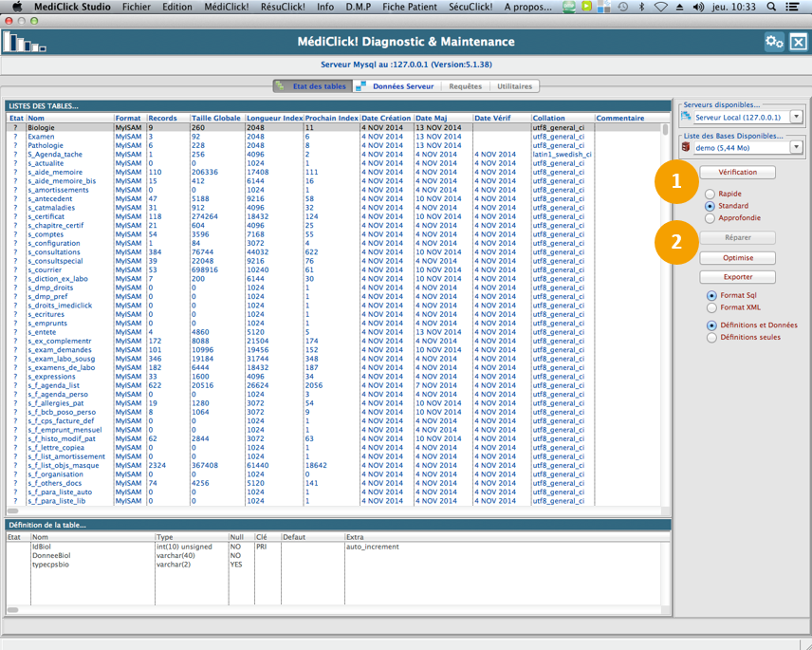The image size is (812, 650).
Task: Click the red database icon beside demo
Action: click(x=686, y=148)
